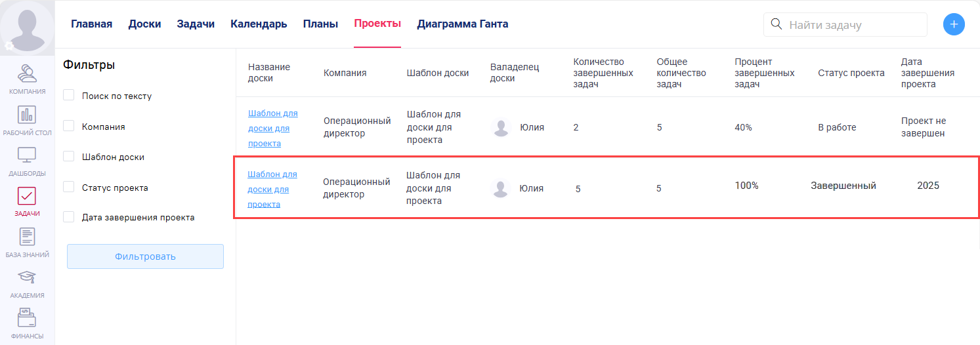This screenshot has width=980, height=345.
Task: Enable the Поиск по тексту filter checkbox
Action: point(68,96)
